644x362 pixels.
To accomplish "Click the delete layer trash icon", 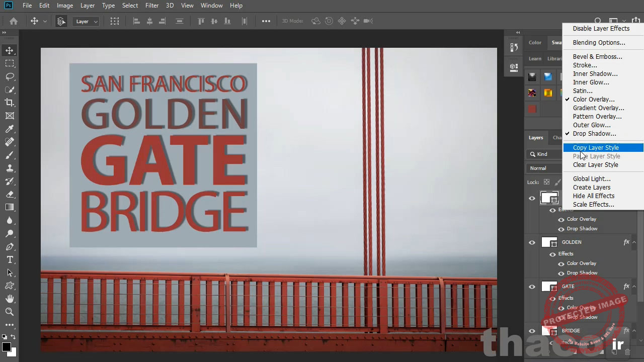I will [627, 352].
